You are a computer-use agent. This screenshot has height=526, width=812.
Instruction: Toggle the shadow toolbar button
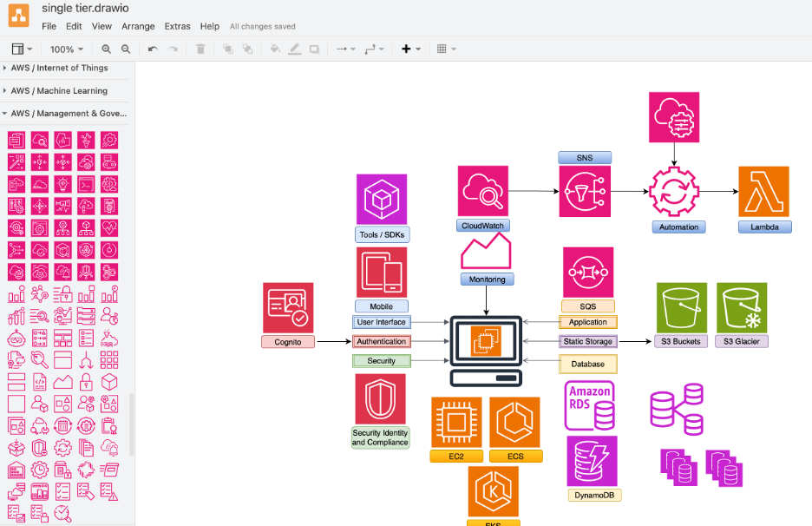314,49
